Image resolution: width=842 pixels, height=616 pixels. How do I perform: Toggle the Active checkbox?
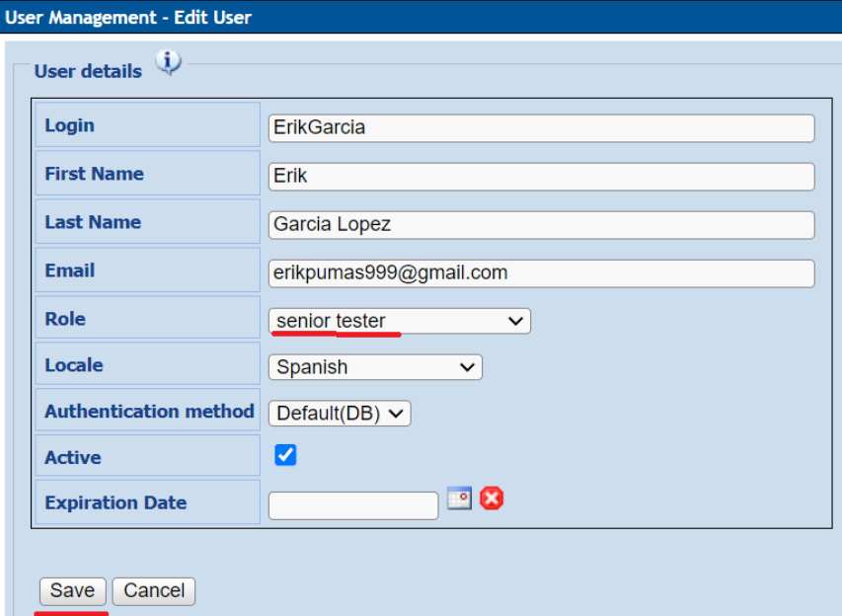(x=285, y=455)
